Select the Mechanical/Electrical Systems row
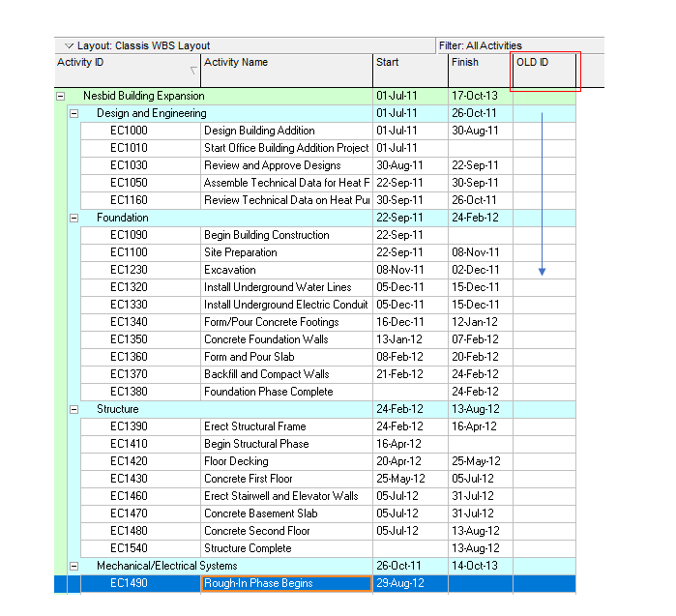676x616 pixels. (322, 566)
